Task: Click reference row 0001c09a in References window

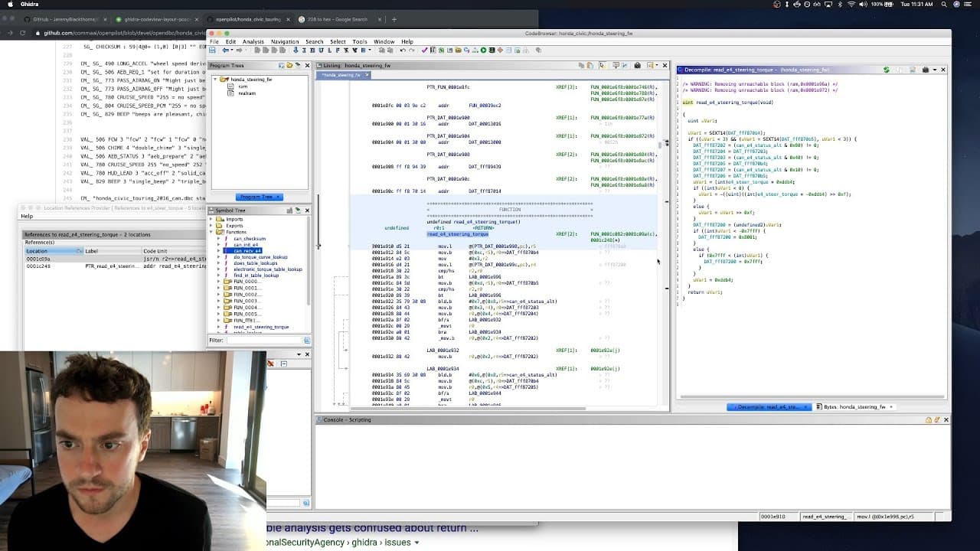Action: [115, 259]
